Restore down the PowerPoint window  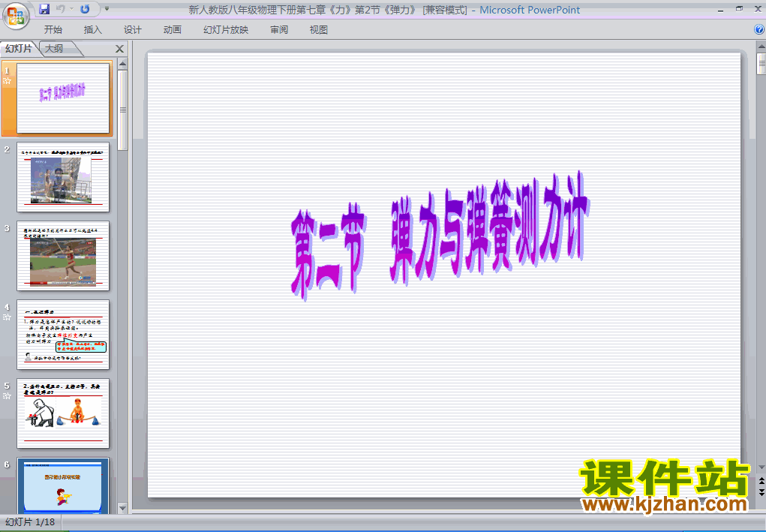pos(739,9)
